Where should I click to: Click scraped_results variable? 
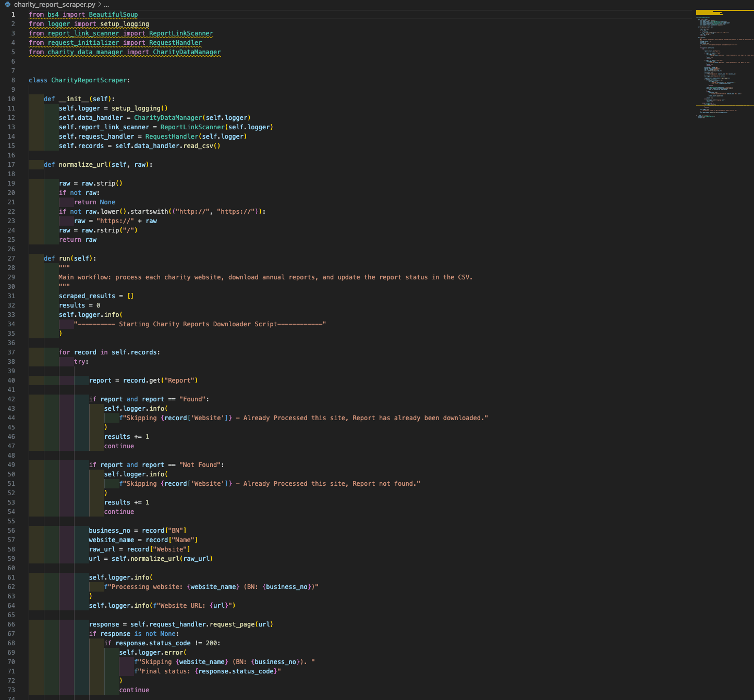(x=87, y=296)
